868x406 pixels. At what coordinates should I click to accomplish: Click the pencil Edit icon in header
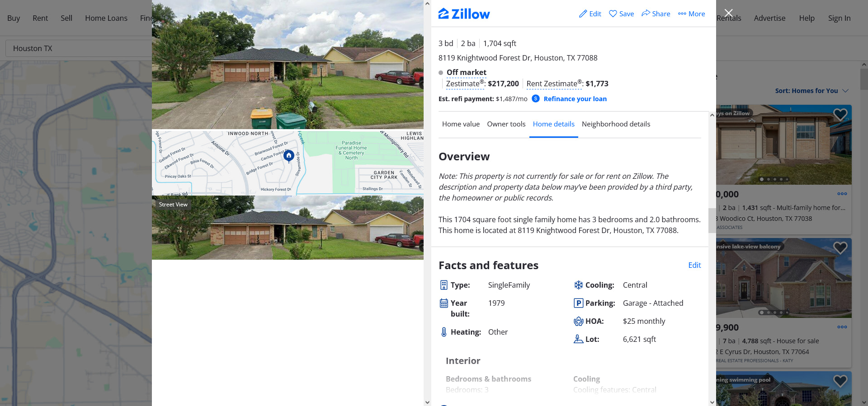pyautogui.click(x=583, y=14)
